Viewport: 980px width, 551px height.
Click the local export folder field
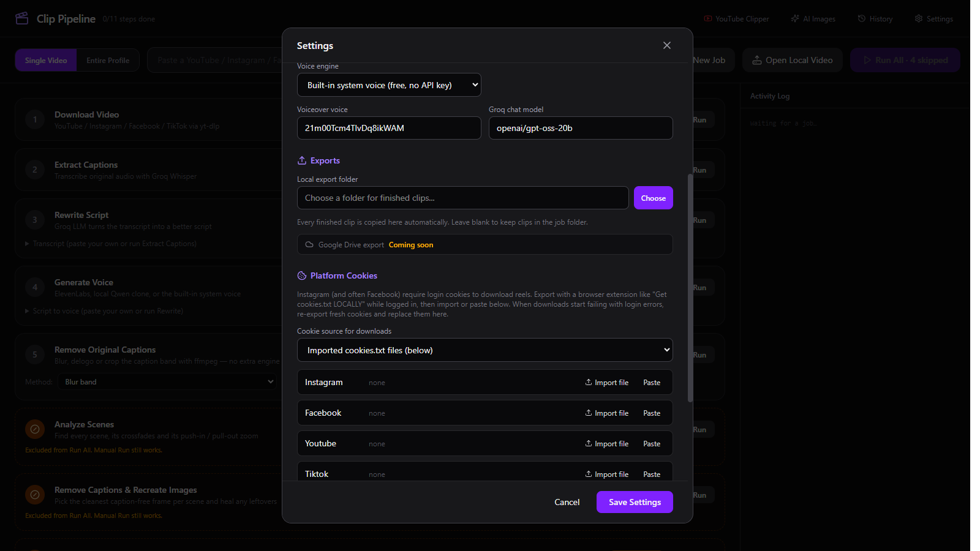(463, 198)
